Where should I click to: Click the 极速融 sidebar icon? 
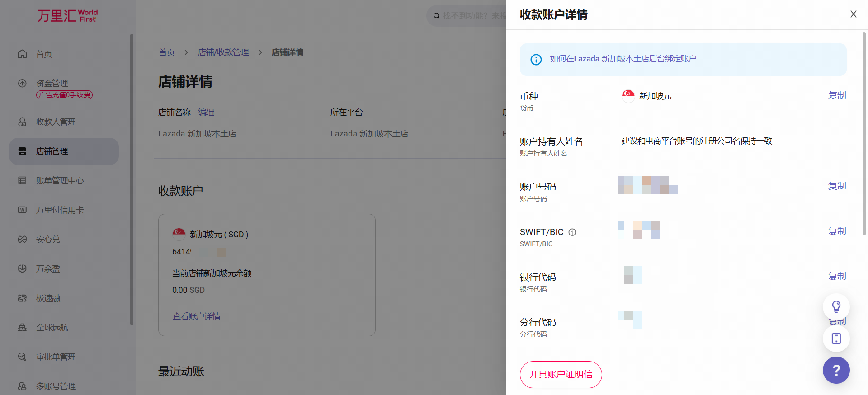click(22, 298)
